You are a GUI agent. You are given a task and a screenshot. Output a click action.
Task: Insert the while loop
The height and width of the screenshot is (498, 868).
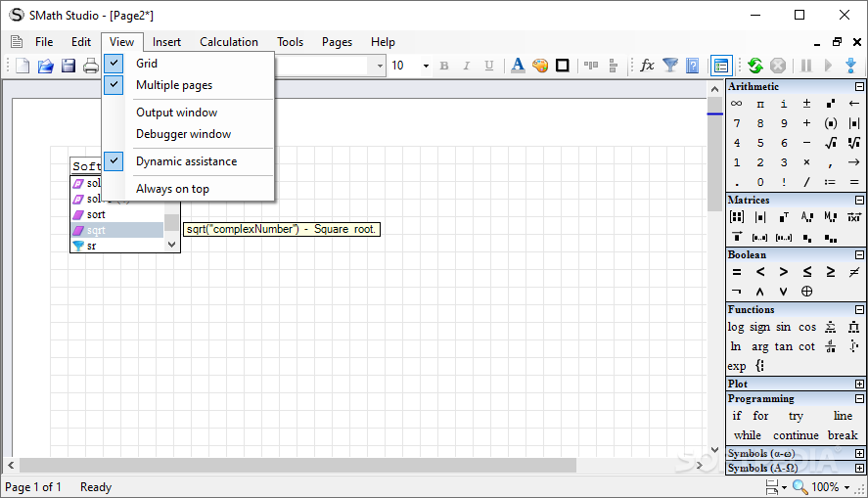tap(748, 435)
